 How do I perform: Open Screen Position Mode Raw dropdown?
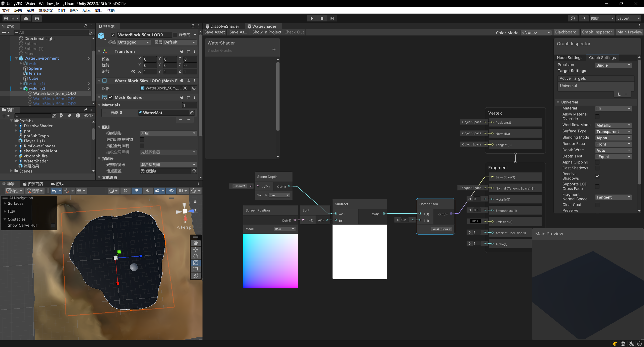(x=285, y=229)
